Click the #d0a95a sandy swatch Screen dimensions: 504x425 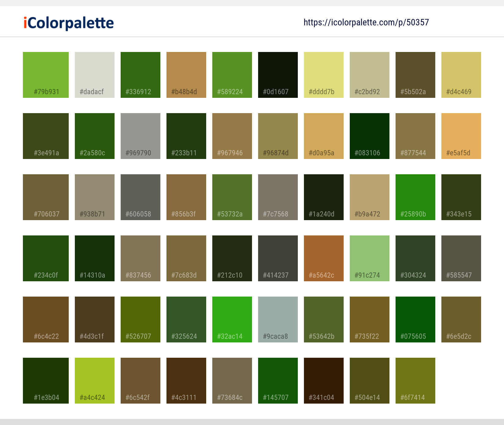tap(323, 136)
